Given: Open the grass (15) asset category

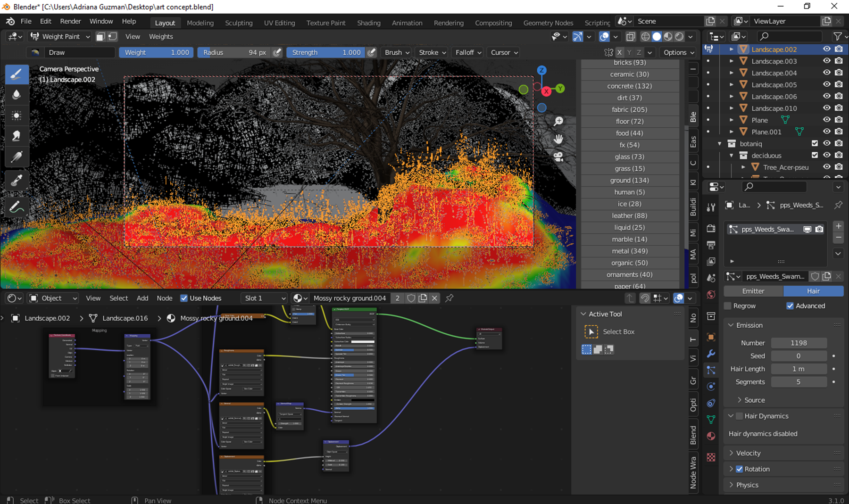Looking at the screenshot, I should click(630, 168).
